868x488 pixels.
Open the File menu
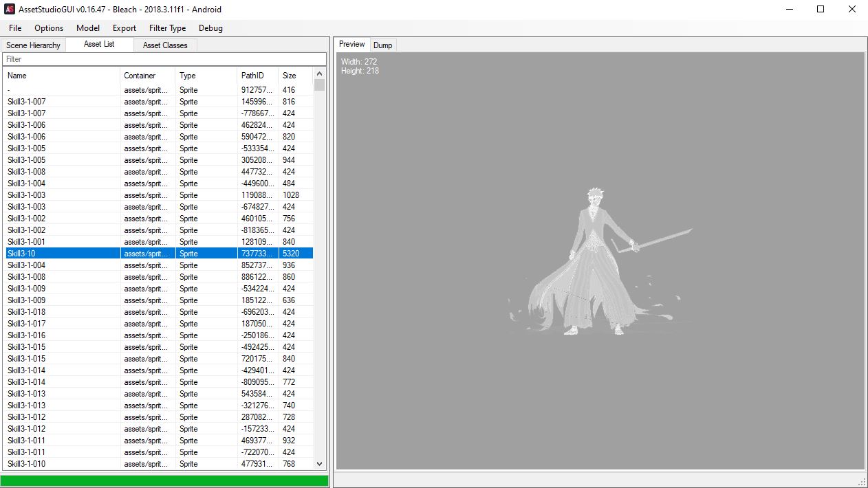(15, 28)
